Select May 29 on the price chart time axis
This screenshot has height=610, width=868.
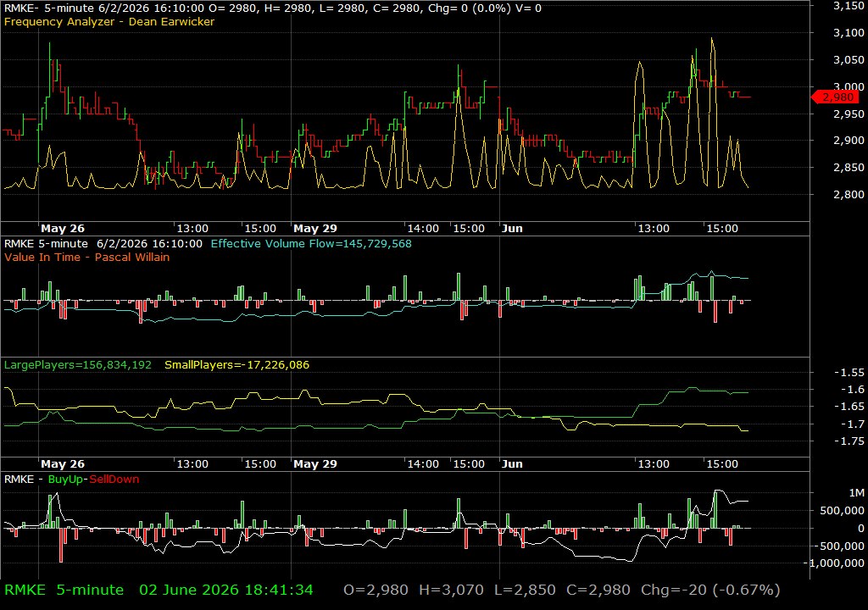tap(315, 228)
